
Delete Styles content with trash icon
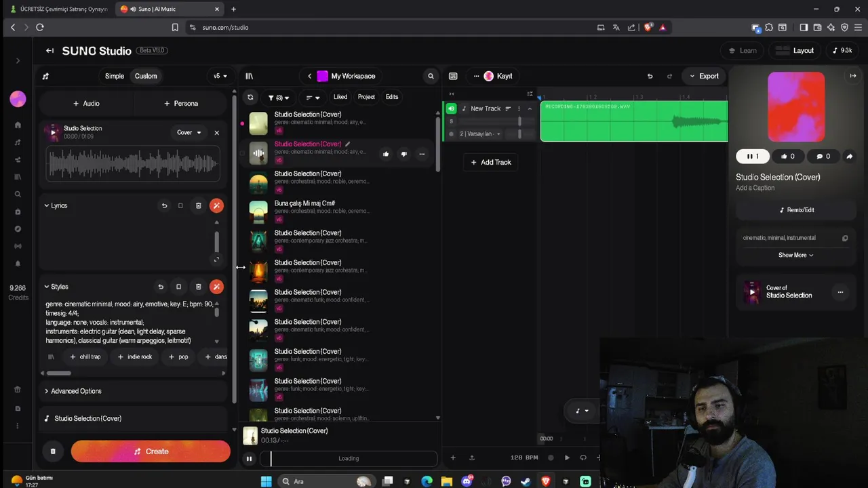point(198,287)
